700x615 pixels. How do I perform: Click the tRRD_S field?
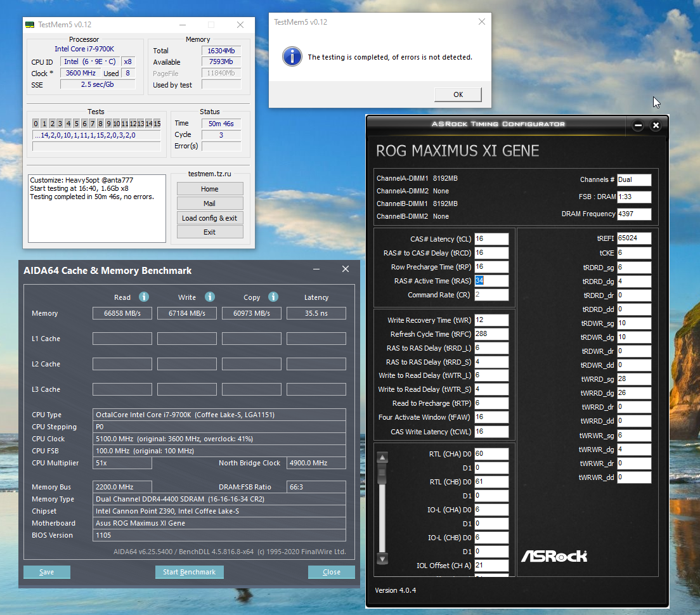(491, 361)
